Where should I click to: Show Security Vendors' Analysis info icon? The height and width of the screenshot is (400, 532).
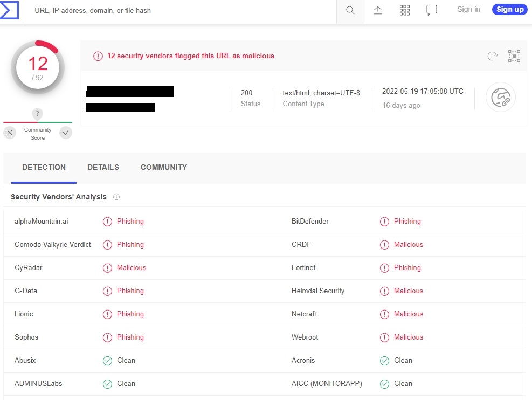[116, 197]
